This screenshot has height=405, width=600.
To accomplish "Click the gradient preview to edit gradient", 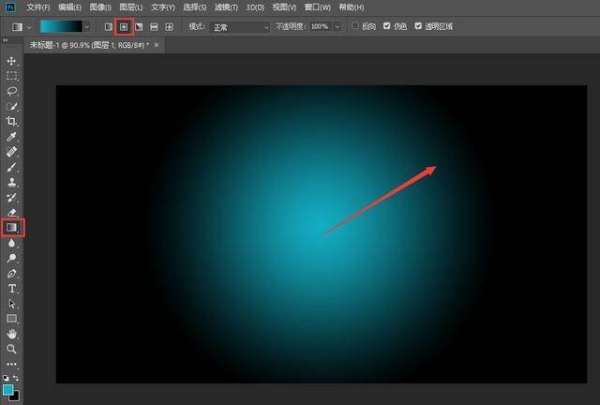I will click(x=61, y=27).
